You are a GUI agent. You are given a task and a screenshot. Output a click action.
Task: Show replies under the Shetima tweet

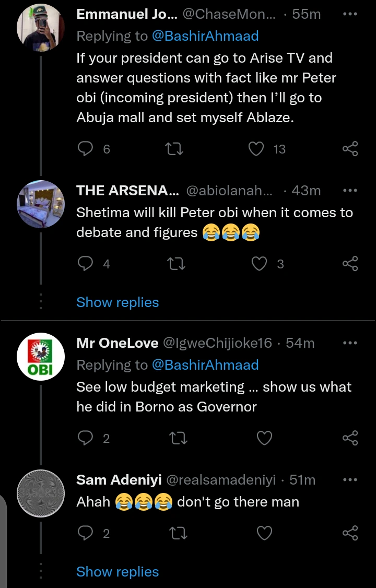coord(118,302)
